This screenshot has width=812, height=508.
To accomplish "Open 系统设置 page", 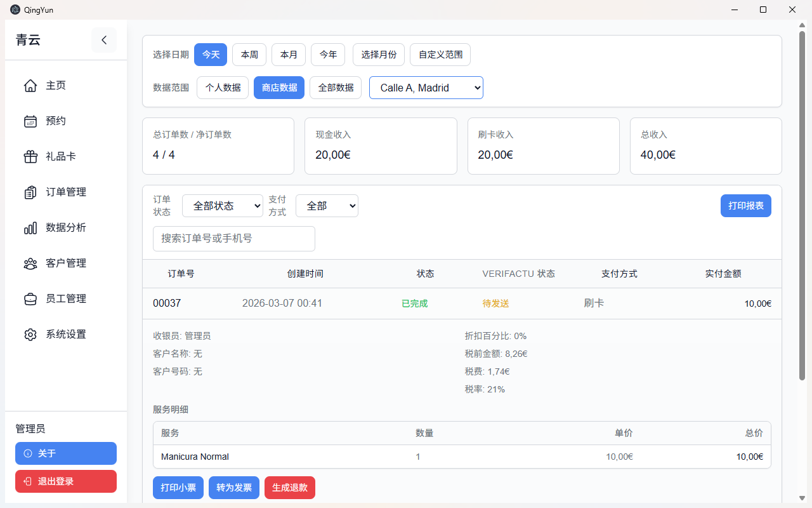I will tap(66, 335).
